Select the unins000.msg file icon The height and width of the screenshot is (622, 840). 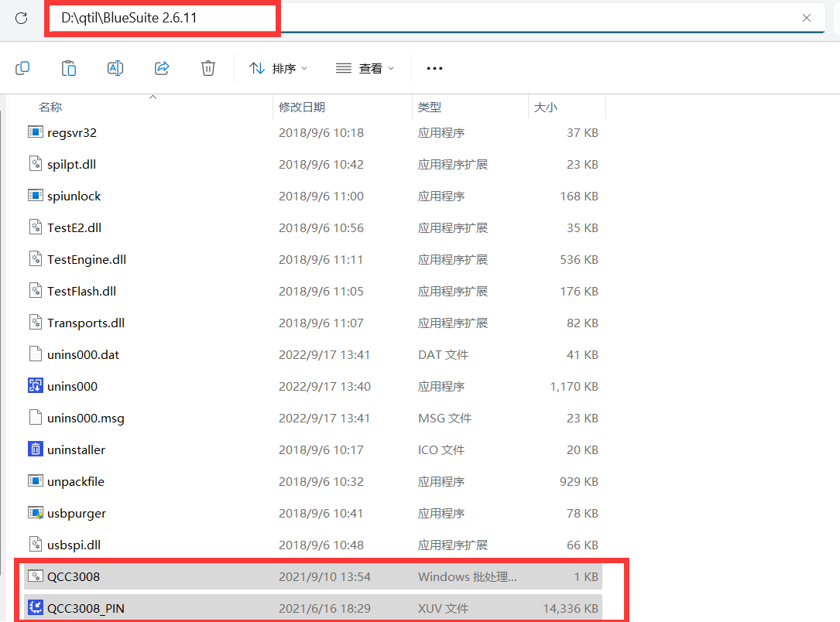36,417
